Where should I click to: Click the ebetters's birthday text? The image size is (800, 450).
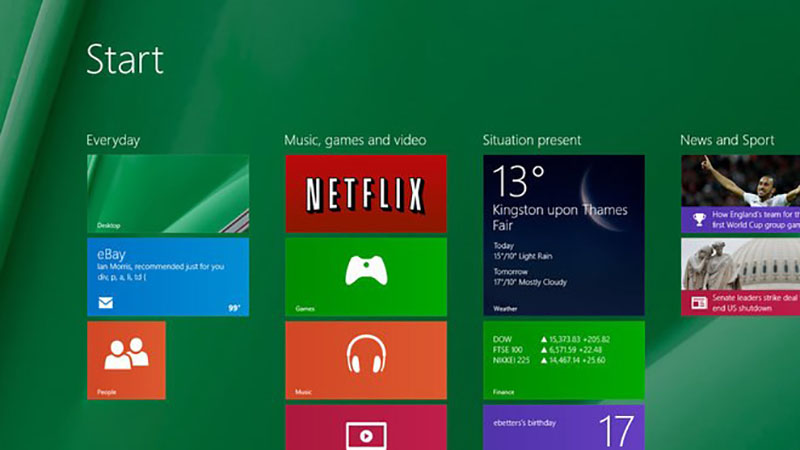coord(524,423)
